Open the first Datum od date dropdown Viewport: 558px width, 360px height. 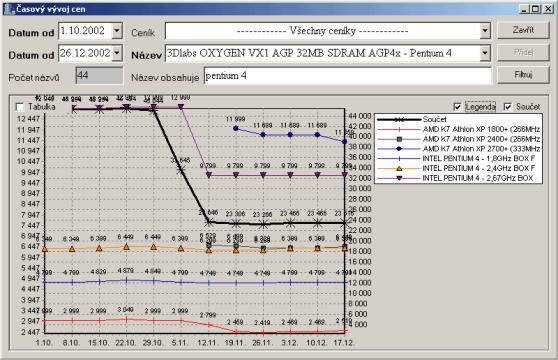click(x=117, y=31)
